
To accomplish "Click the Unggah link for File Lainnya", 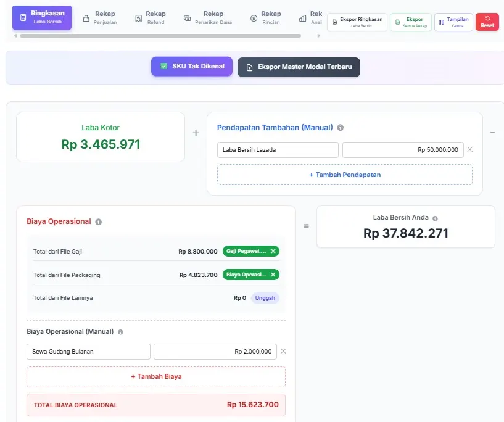I will click(265, 297).
